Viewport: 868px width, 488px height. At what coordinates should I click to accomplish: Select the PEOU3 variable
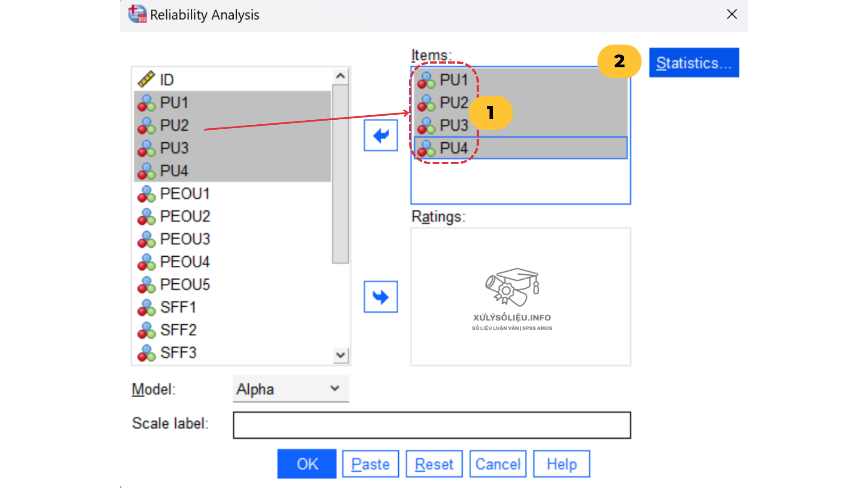click(232, 239)
